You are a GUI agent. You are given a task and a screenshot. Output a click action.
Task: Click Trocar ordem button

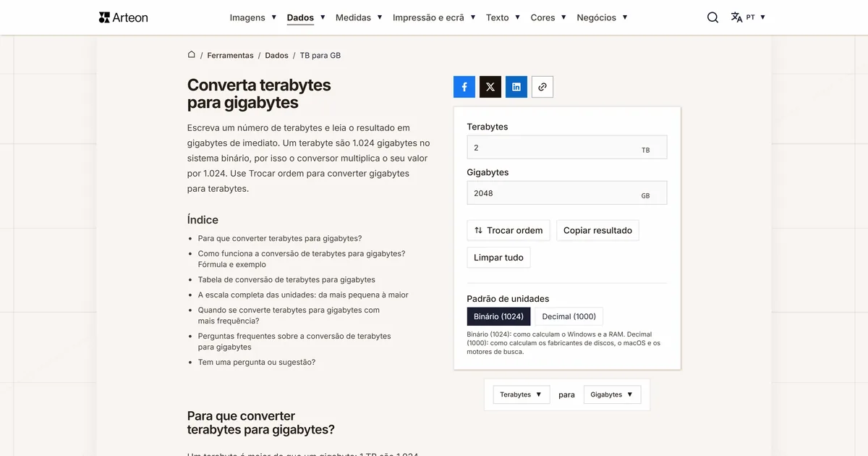tap(509, 230)
